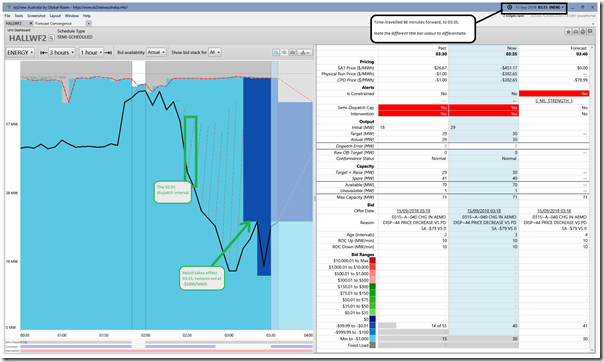Click the highlighted zoom chart toolbar icon

point(276,52)
